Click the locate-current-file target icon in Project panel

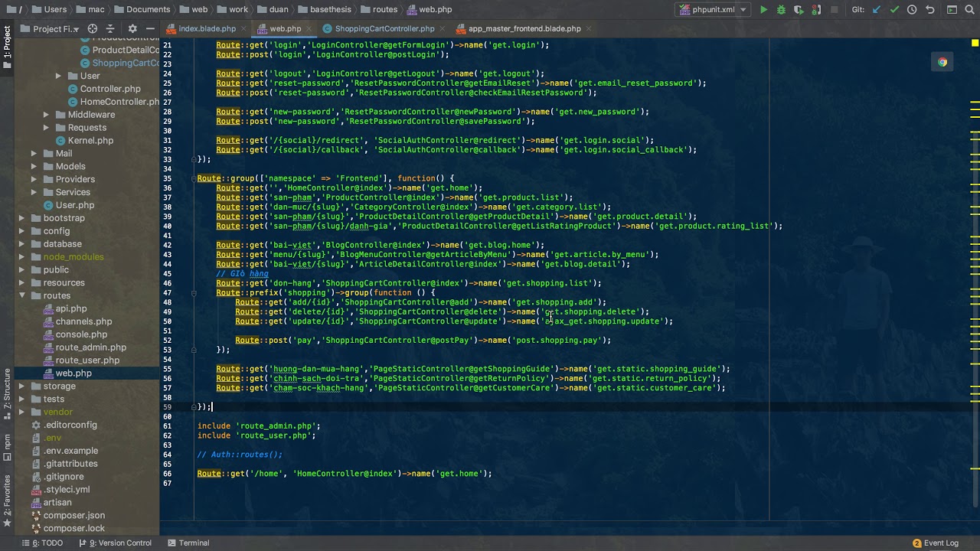click(93, 29)
